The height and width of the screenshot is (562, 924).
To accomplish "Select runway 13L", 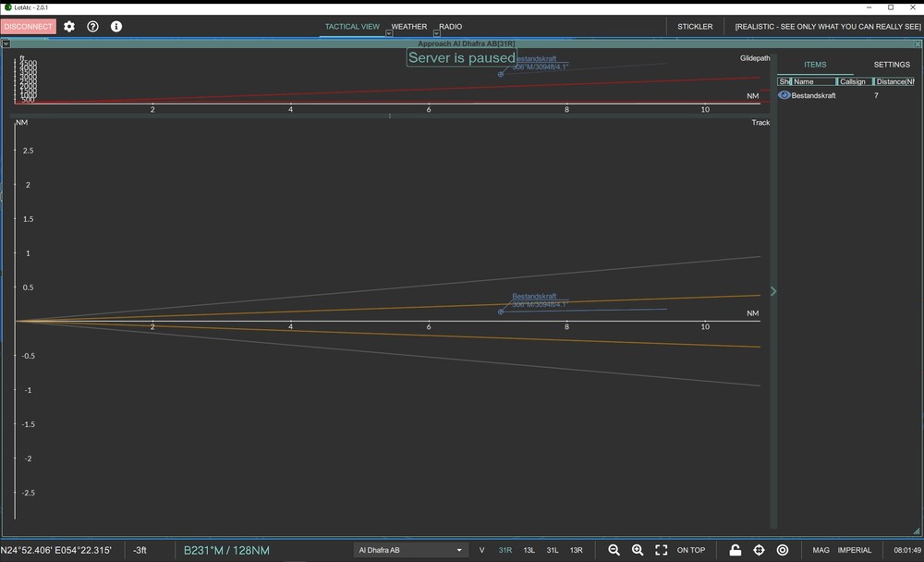I will click(x=529, y=550).
